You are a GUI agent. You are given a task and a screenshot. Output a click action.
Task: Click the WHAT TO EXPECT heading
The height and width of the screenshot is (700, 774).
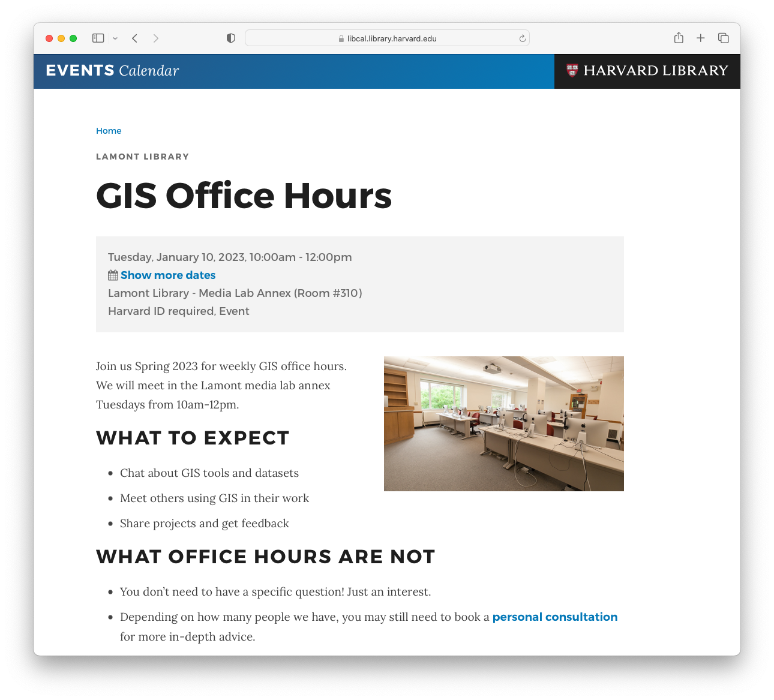(x=193, y=438)
